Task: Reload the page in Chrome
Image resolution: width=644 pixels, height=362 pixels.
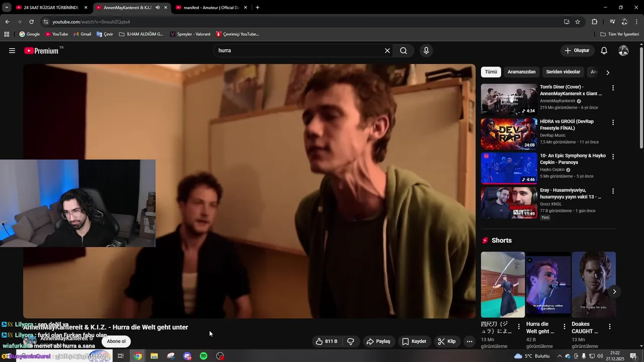Action: point(31,22)
